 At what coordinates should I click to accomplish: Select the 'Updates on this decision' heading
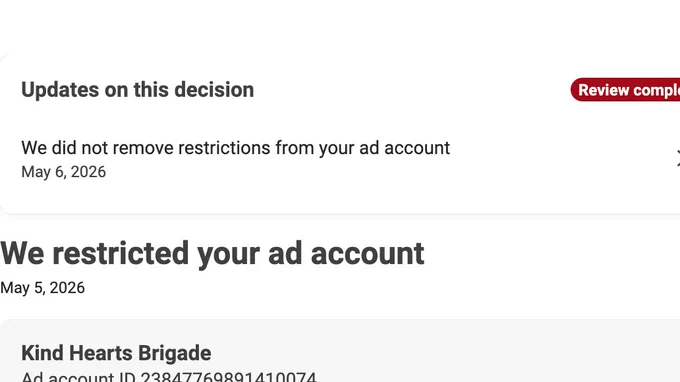(137, 90)
